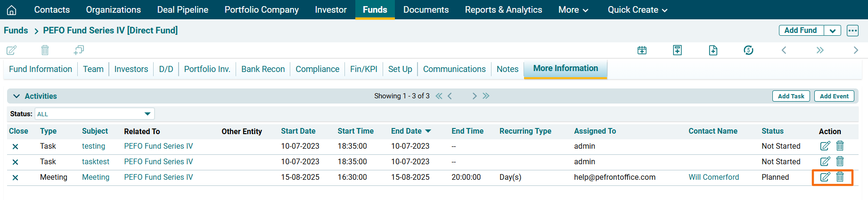Click the home icon in navigation bar
This screenshot has height=200, width=868.
pyautogui.click(x=12, y=10)
